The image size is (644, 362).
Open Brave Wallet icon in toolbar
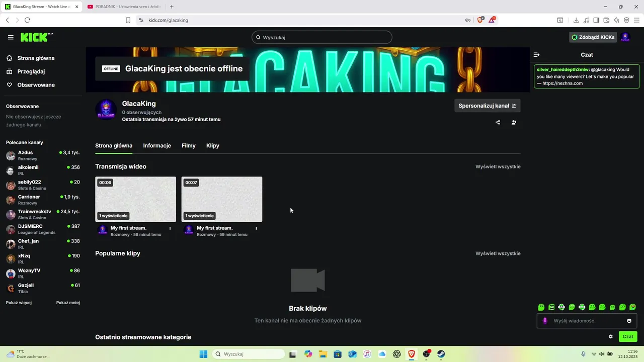606,20
